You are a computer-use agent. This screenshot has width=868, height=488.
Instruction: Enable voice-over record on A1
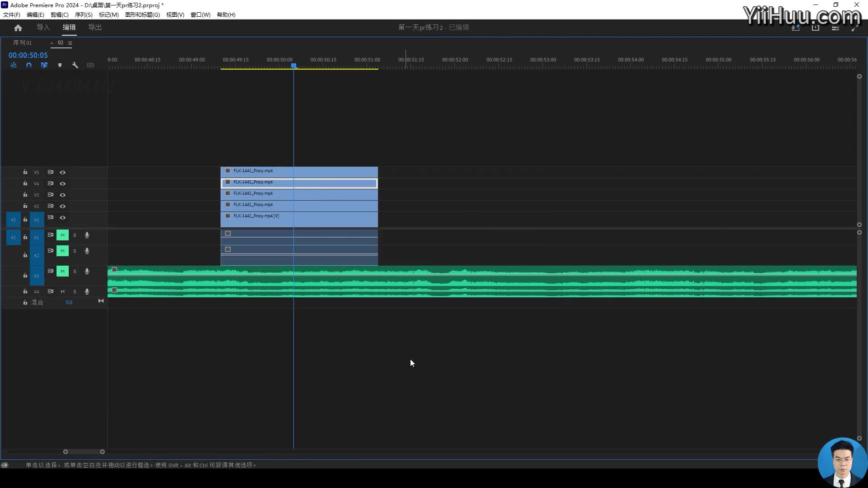click(87, 235)
